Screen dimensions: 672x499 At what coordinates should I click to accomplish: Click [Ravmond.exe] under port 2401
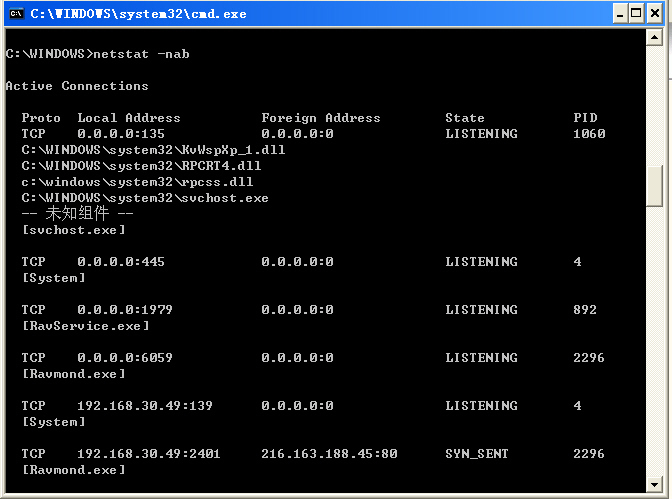point(74,470)
